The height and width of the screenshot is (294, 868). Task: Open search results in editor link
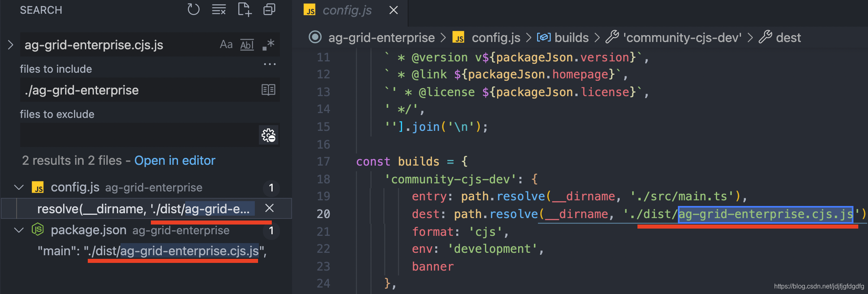coord(175,160)
